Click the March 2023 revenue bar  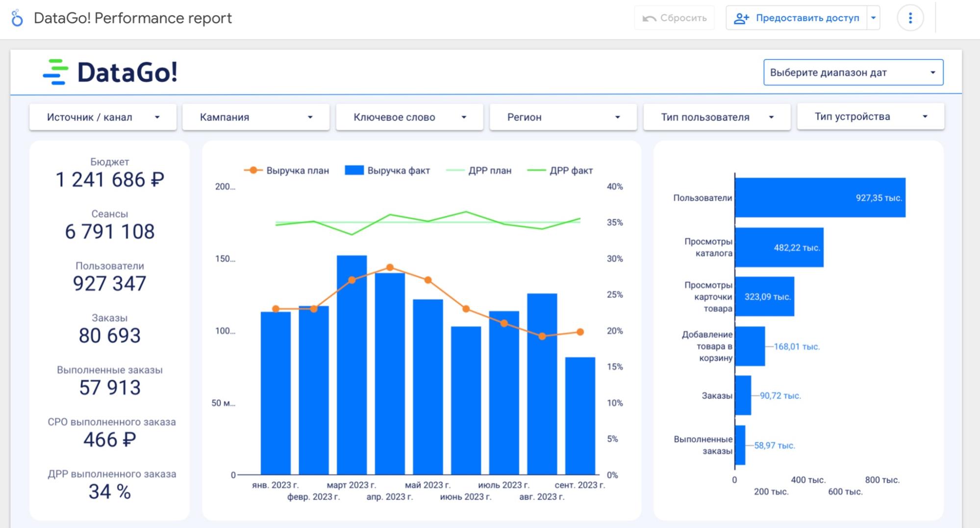click(x=352, y=365)
